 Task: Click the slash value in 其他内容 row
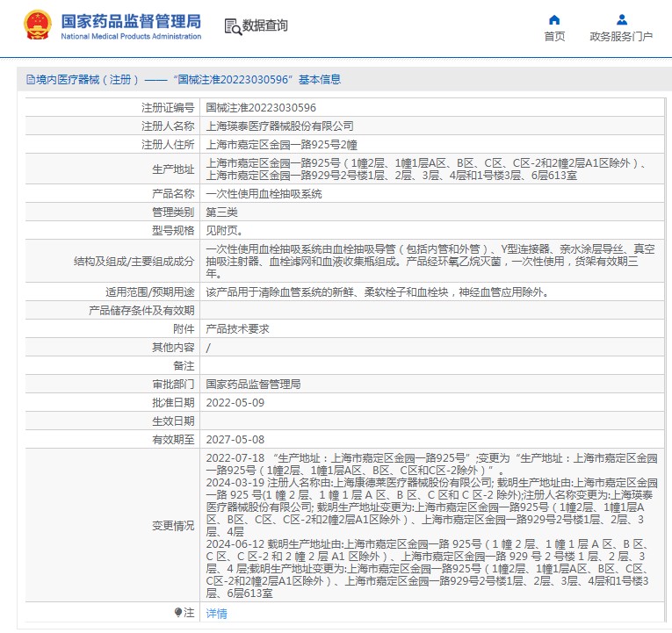point(208,348)
